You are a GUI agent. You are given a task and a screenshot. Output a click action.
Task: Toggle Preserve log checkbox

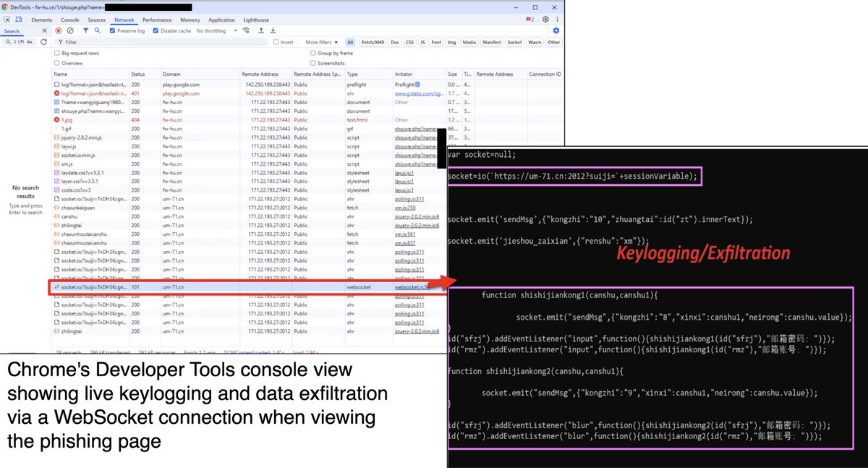click(x=112, y=31)
